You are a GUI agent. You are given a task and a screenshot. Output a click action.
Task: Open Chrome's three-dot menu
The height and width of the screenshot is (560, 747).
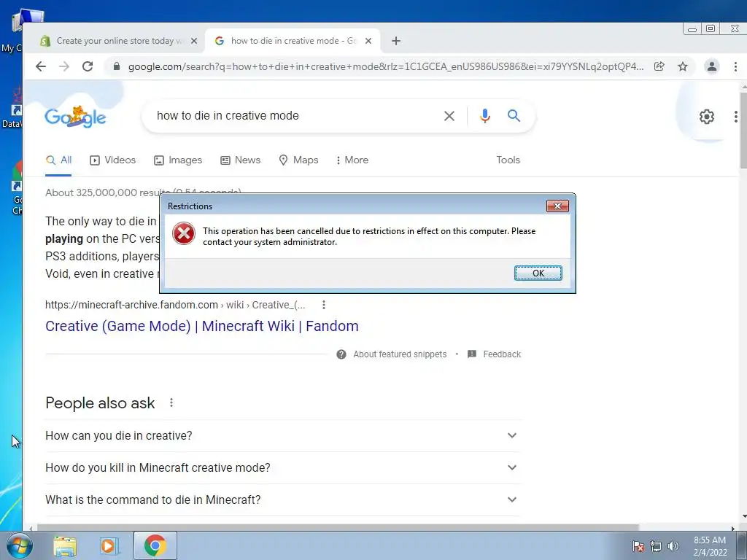click(x=735, y=66)
